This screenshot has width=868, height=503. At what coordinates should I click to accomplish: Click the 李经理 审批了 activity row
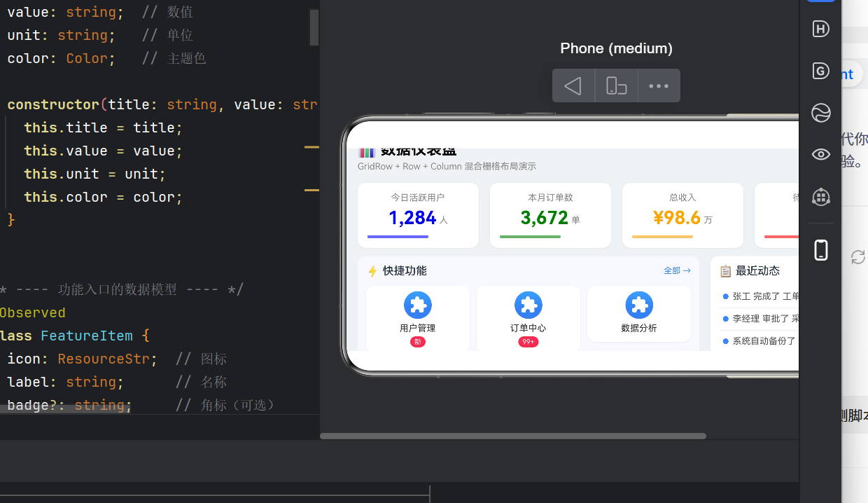(x=761, y=319)
